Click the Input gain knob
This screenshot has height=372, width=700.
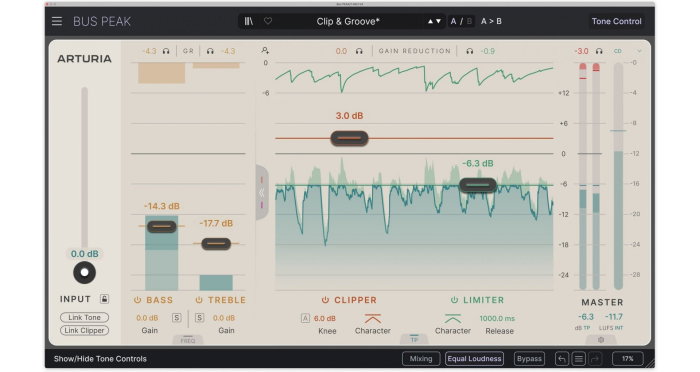(x=84, y=272)
